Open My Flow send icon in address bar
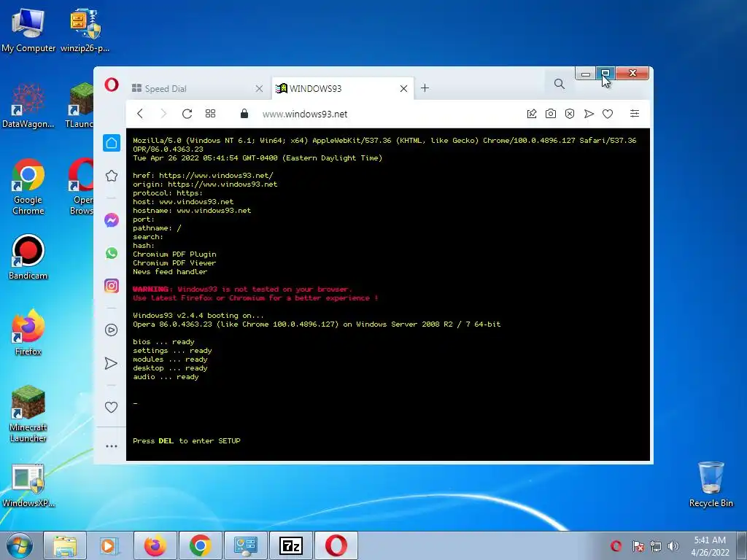The height and width of the screenshot is (560, 747). pos(589,114)
